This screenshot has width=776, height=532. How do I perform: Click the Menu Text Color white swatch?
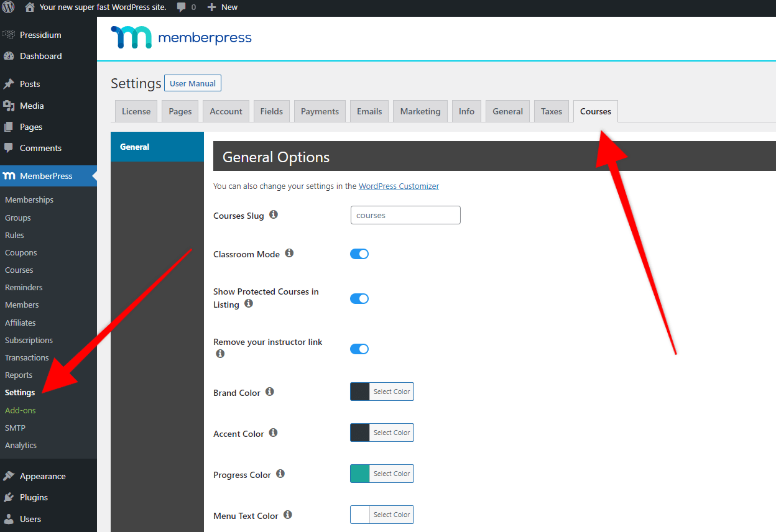tap(360, 515)
